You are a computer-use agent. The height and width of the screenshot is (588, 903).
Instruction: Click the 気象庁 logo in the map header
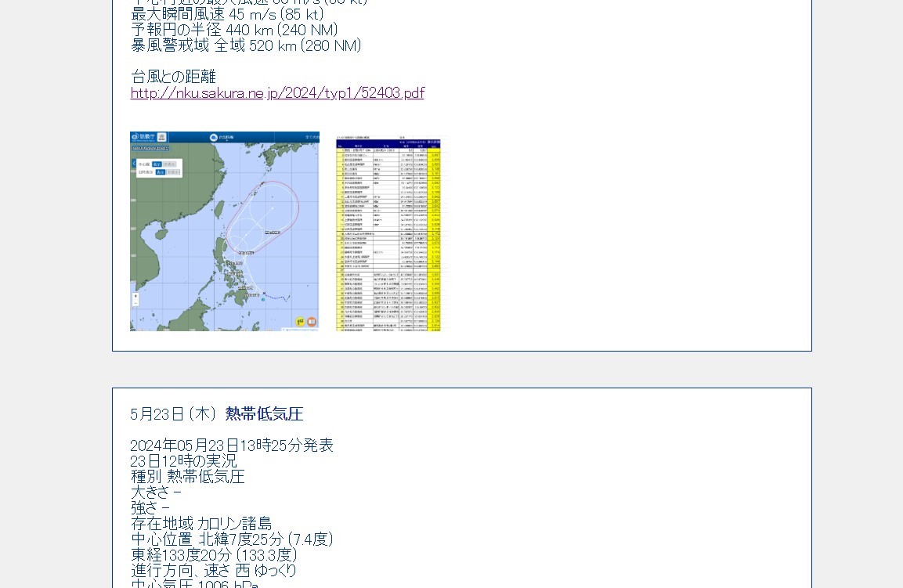143,137
